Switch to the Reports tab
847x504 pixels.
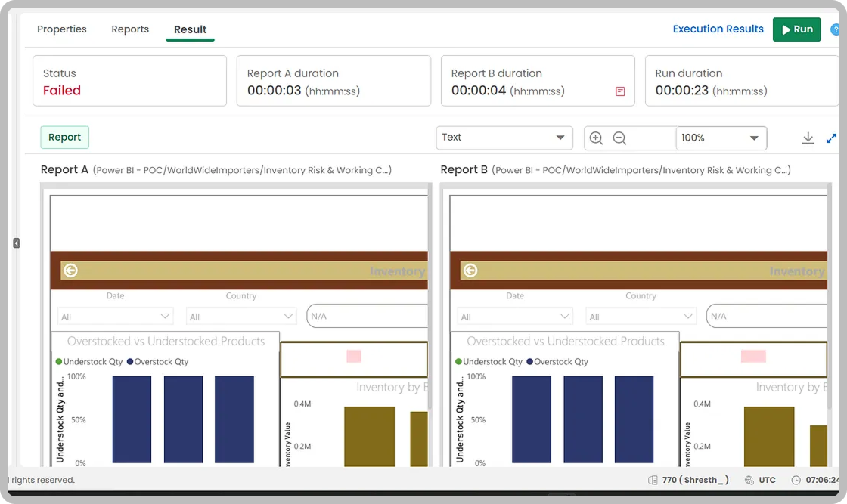(130, 29)
